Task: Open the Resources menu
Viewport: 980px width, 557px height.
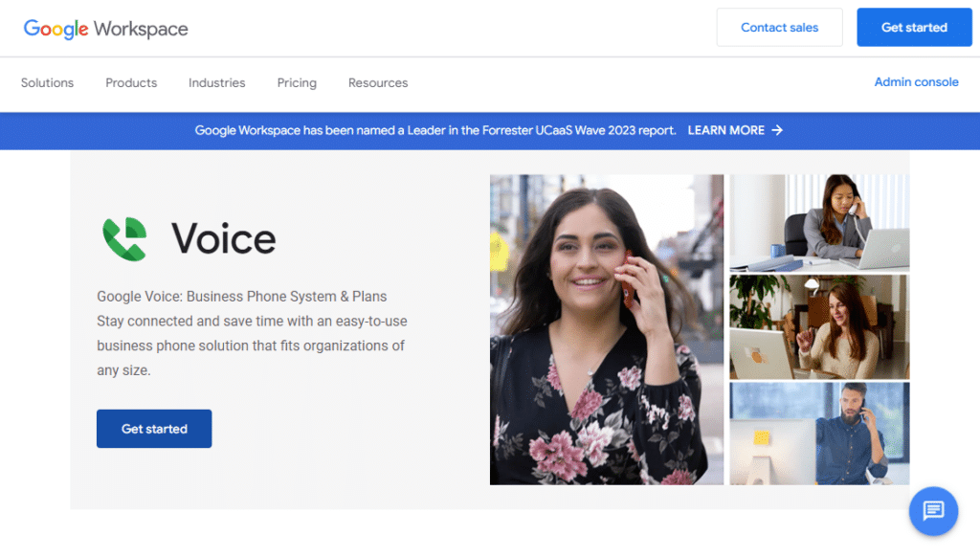Action: tap(378, 82)
